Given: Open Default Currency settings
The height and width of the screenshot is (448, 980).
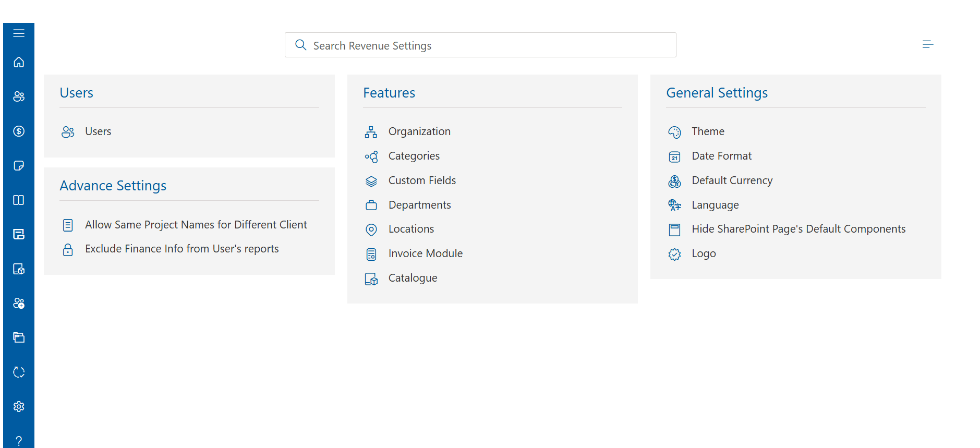Looking at the screenshot, I should point(732,180).
